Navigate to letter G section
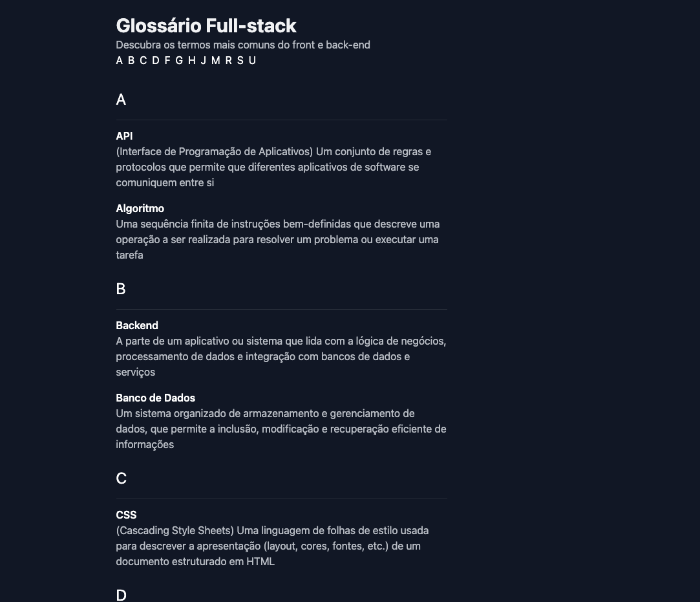Screen dimensions: 700x602 coord(179,60)
